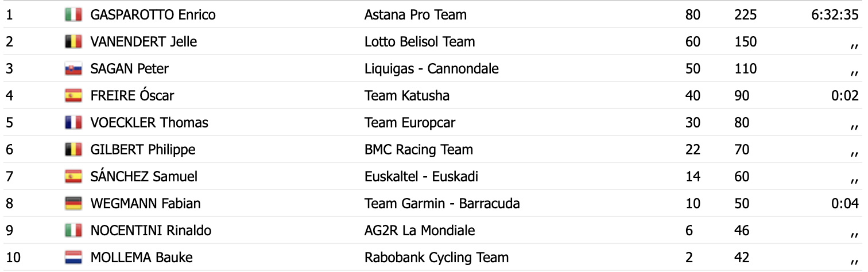This screenshot has height=272, width=868.
Task: Click the Italian flag beside Gasparotto
Action: tap(73, 15)
